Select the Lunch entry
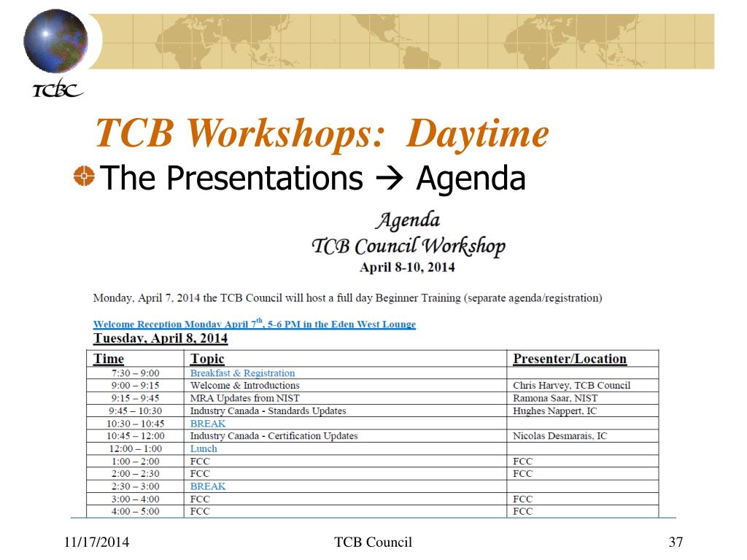Screen dimensions: 747x560 pyautogui.click(x=204, y=448)
